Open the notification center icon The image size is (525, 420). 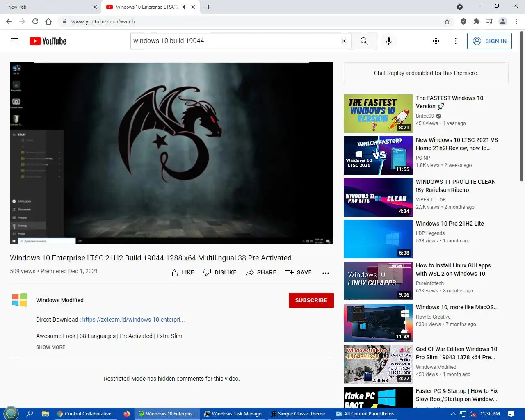tap(511, 414)
